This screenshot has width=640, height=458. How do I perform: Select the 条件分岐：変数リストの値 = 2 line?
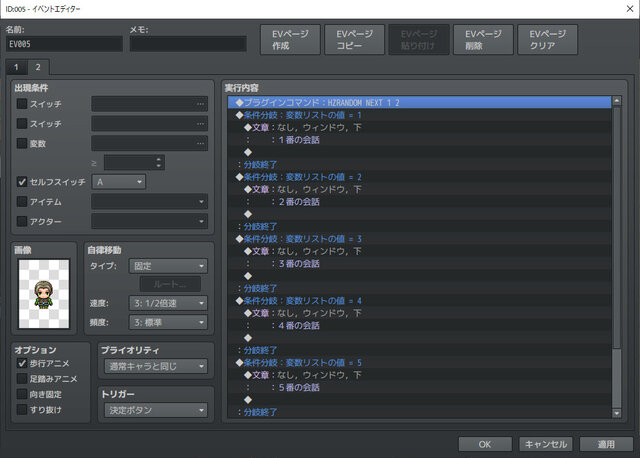tap(419, 177)
